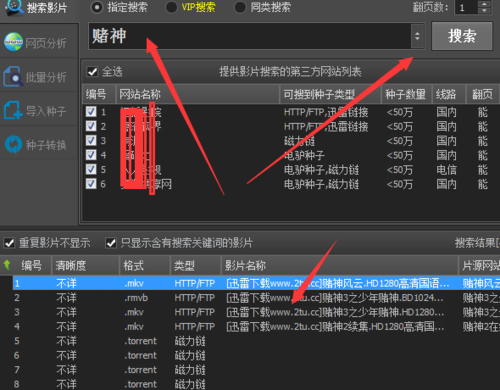Viewport: 500px width, 390px height.
Task: Toggle the 全选 checkbox
Action: click(x=92, y=71)
